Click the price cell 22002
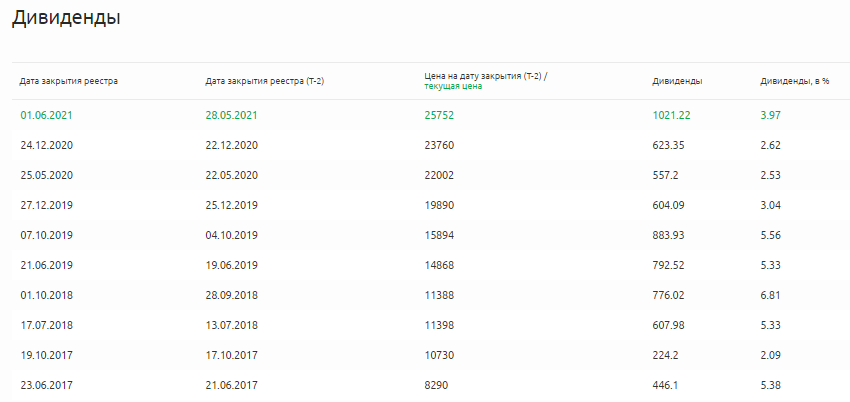This screenshot has height=402, width=850. (439, 175)
